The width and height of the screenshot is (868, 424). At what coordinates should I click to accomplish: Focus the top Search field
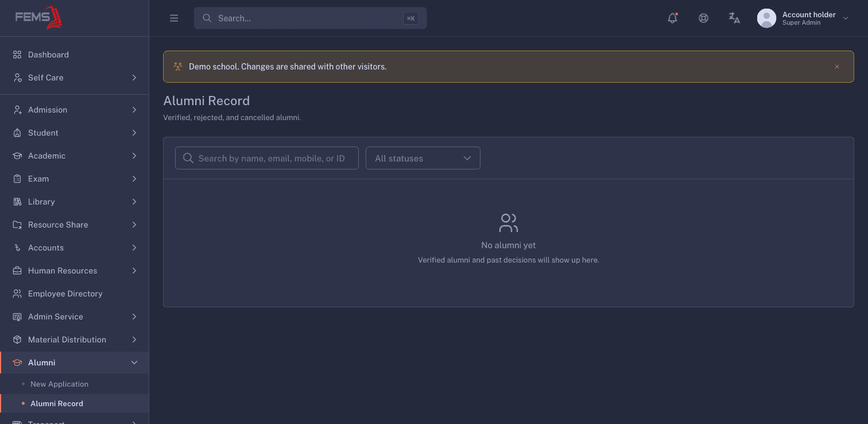310,18
